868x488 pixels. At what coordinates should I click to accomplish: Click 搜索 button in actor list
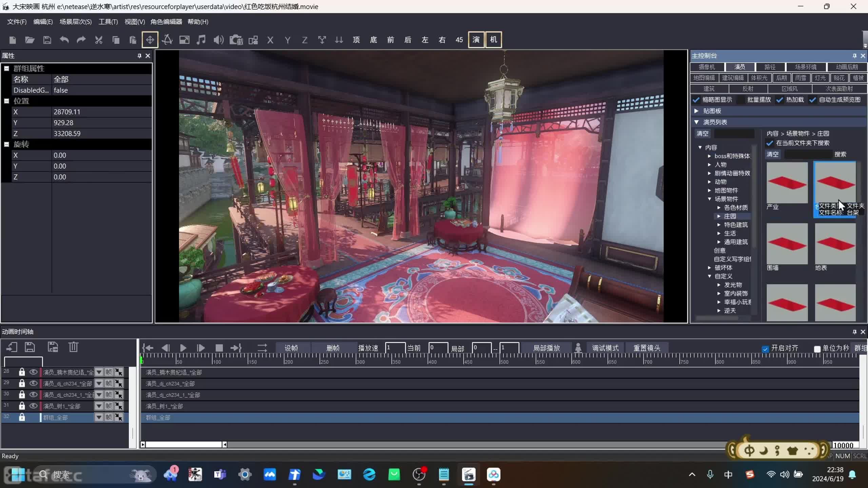click(x=840, y=155)
